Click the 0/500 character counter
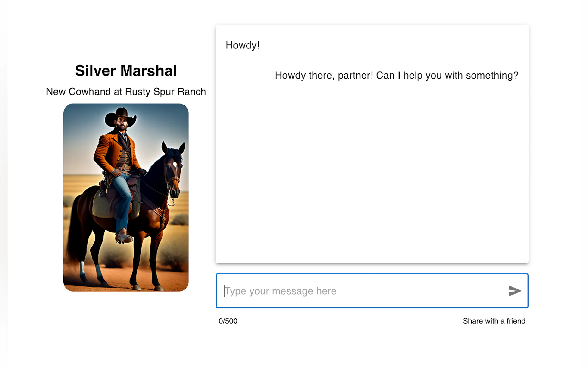This screenshot has width=588, height=368. (x=228, y=321)
